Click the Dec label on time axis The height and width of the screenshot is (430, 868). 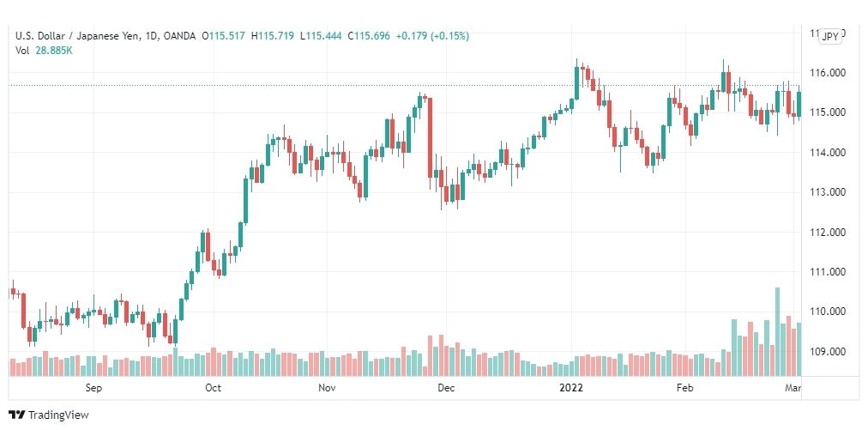click(446, 388)
